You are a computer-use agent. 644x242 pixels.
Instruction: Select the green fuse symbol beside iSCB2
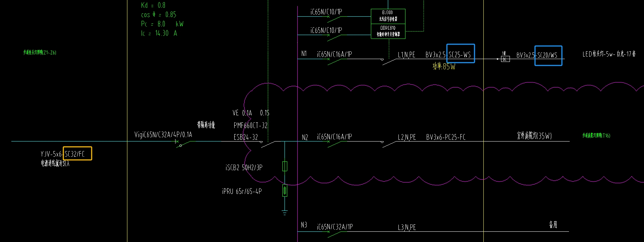coord(285,166)
